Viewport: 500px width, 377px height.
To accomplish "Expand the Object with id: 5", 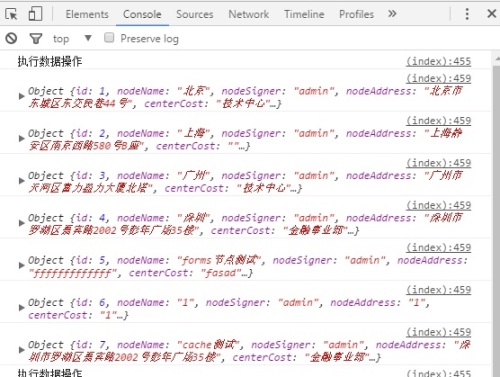I will [21, 265].
